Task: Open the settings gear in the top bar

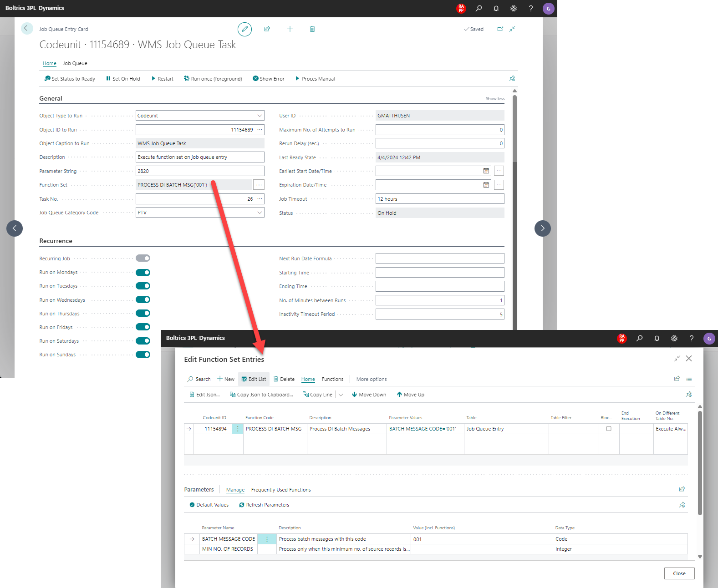Action: (513, 8)
